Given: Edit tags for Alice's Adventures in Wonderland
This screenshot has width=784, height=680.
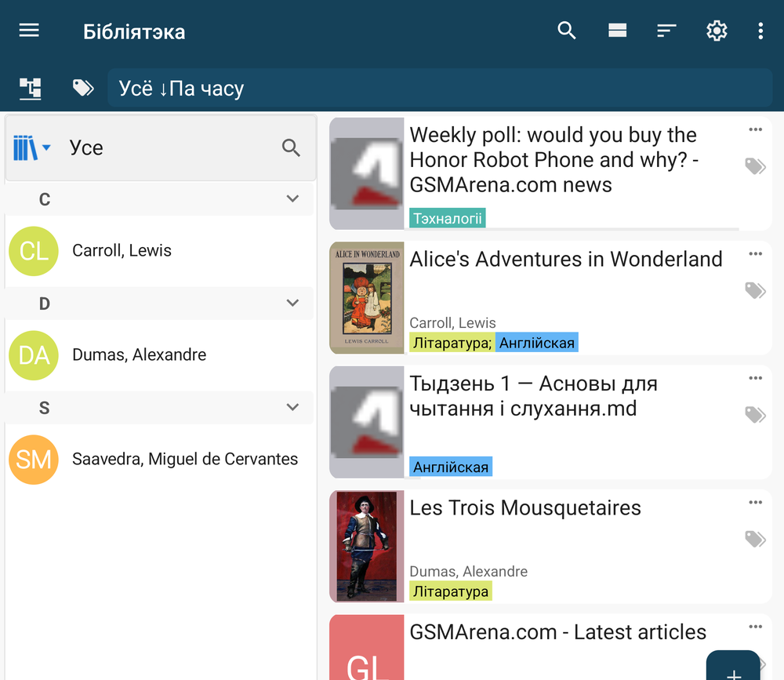Looking at the screenshot, I should [755, 290].
